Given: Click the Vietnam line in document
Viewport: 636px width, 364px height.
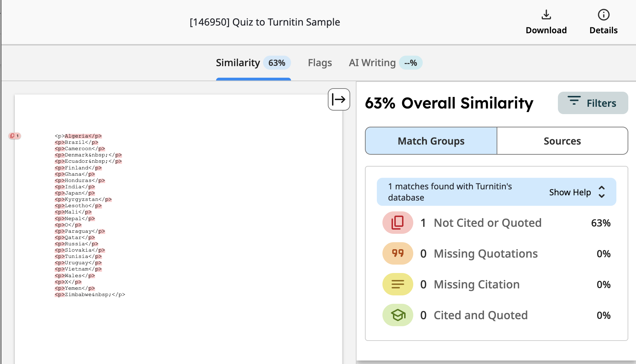Looking at the screenshot, I should (78, 269).
